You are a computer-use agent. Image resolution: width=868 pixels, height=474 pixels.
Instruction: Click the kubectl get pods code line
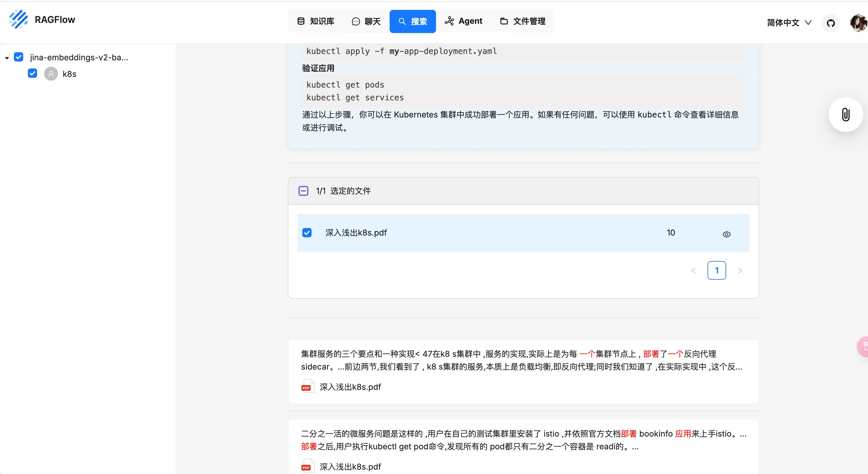coord(345,84)
